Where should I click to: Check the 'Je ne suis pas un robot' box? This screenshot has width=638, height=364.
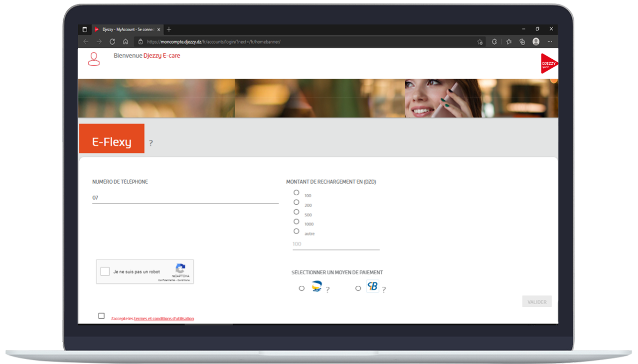105,271
